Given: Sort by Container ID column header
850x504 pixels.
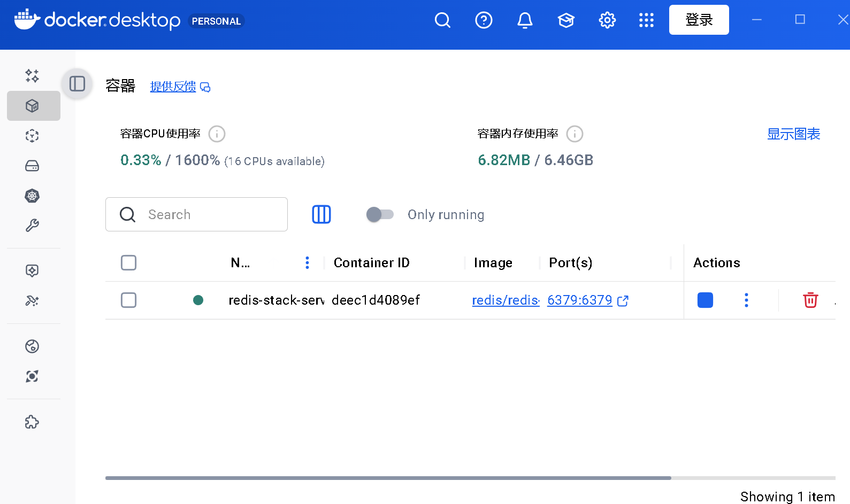Looking at the screenshot, I should point(371,262).
